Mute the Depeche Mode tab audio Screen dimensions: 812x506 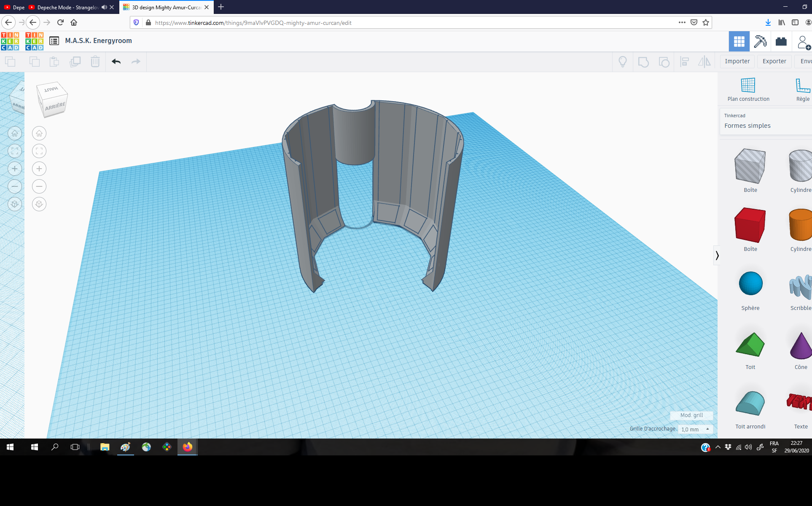[104, 7]
